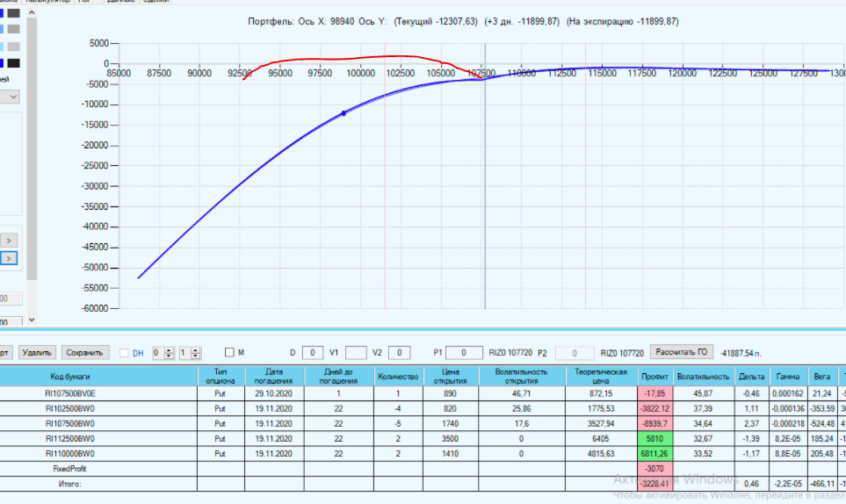Click the left panel scrollbar up arrow
This screenshot has width=846, height=504.
tap(32, 12)
